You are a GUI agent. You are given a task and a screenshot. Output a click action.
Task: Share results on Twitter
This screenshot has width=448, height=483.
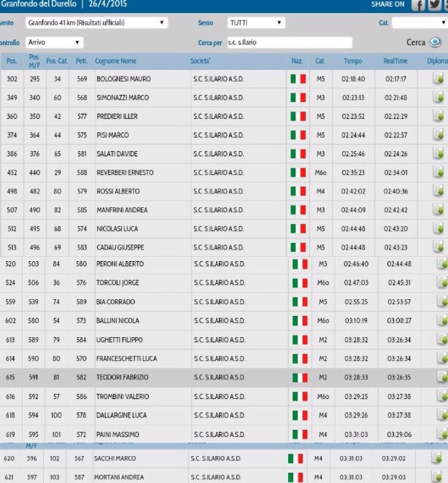coord(436,5)
